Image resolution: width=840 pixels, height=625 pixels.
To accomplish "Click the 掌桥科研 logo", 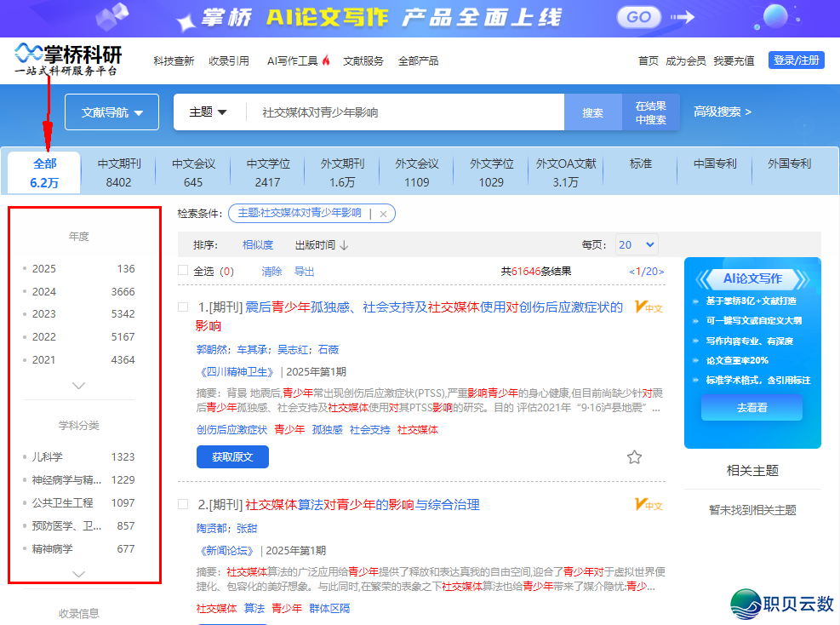I will pos(68,60).
